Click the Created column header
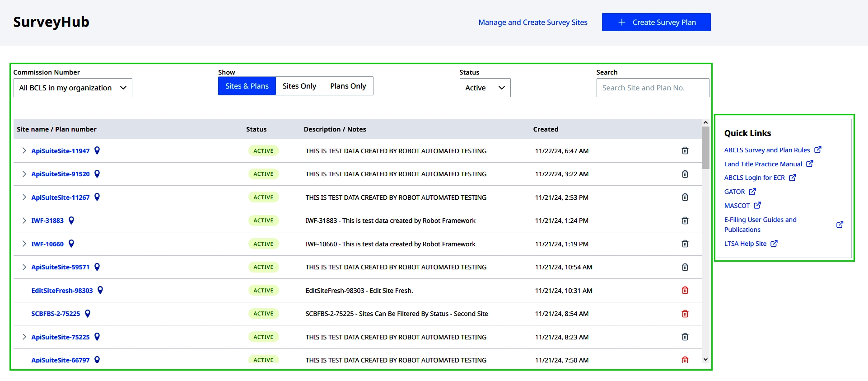This screenshot has width=868, height=381. 546,129
